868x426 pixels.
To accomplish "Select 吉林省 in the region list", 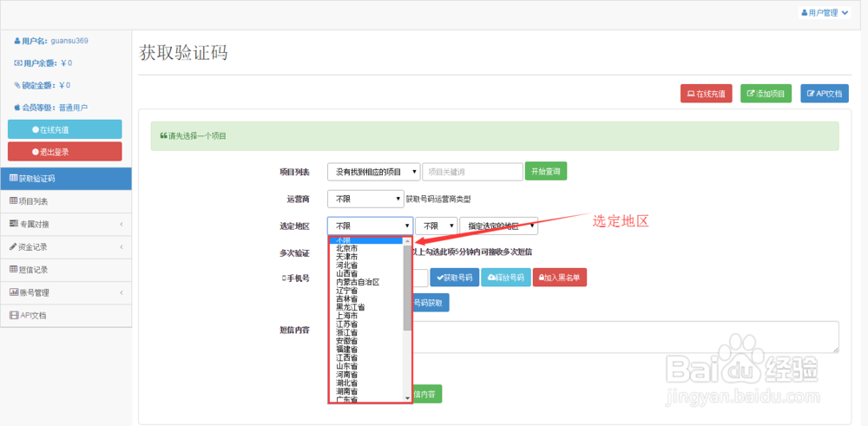I will pyautogui.click(x=366, y=298).
